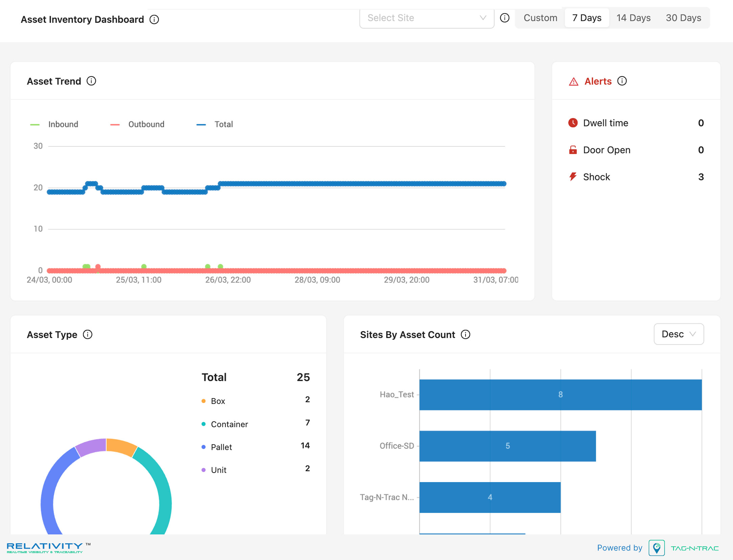Toggle the Outbound series in chart legend
Viewport: 733px width, 560px height.
(137, 124)
